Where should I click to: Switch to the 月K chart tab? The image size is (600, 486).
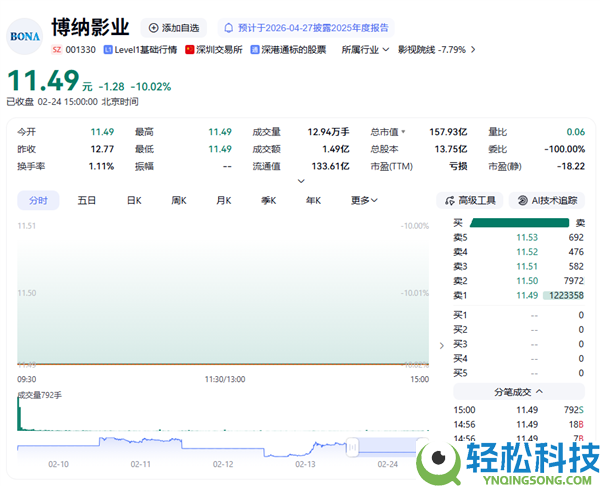[223, 200]
